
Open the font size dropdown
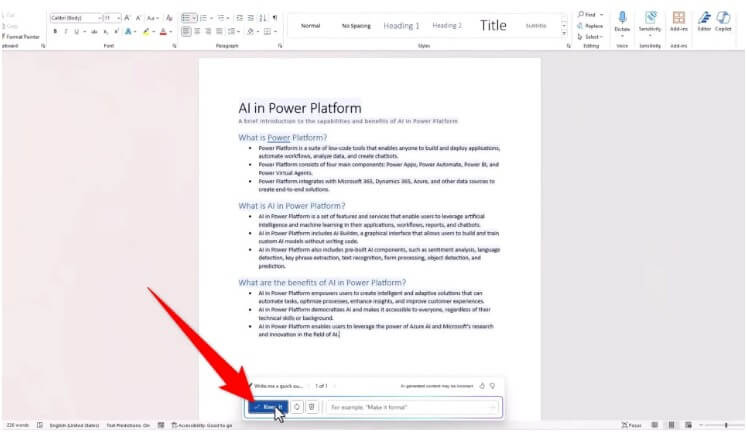119,18
